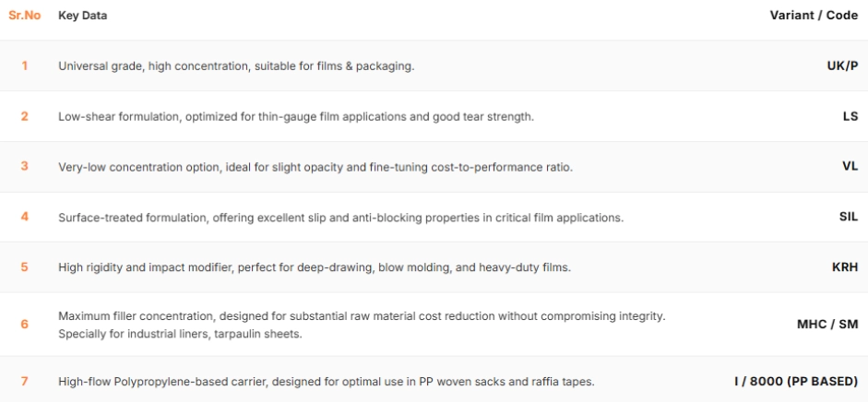
Task: Select the Low-shear formulation description
Action: pyautogui.click(x=296, y=116)
